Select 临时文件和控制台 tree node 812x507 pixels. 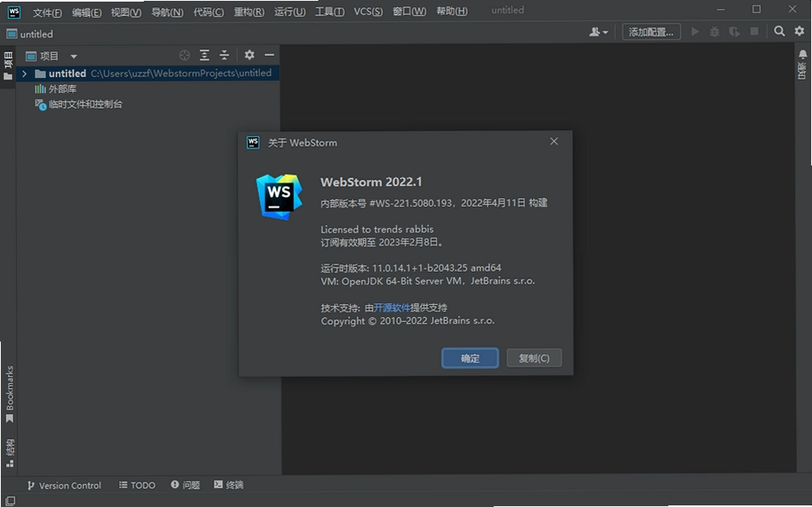click(x=78, y=105)
